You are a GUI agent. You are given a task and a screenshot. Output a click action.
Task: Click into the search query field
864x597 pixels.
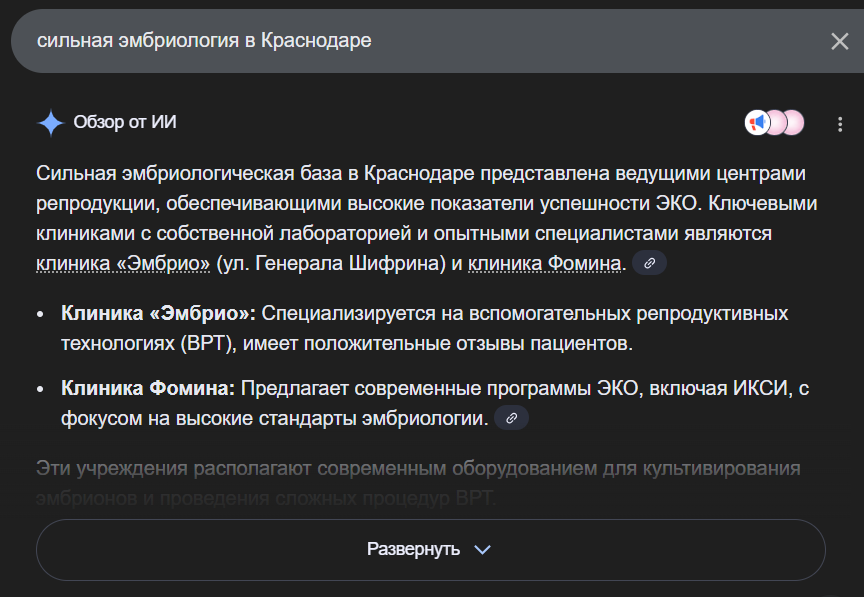(400, 41)
